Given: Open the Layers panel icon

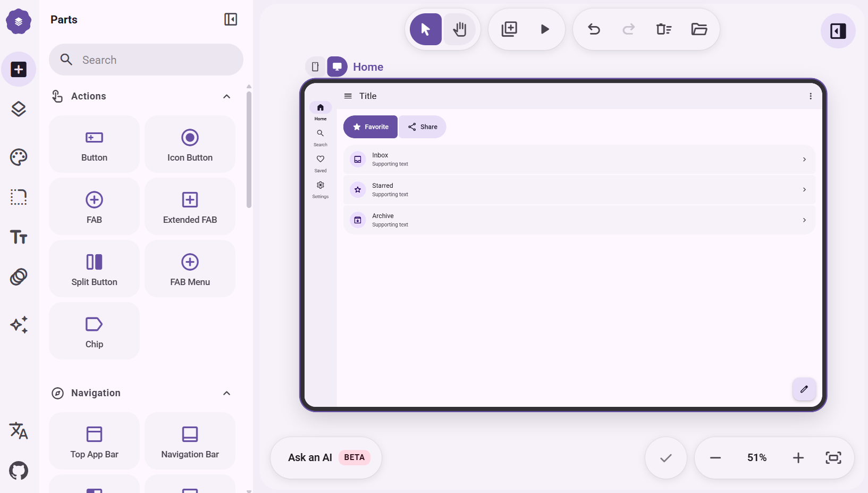Looking at the screenshot, I should 19,109.
